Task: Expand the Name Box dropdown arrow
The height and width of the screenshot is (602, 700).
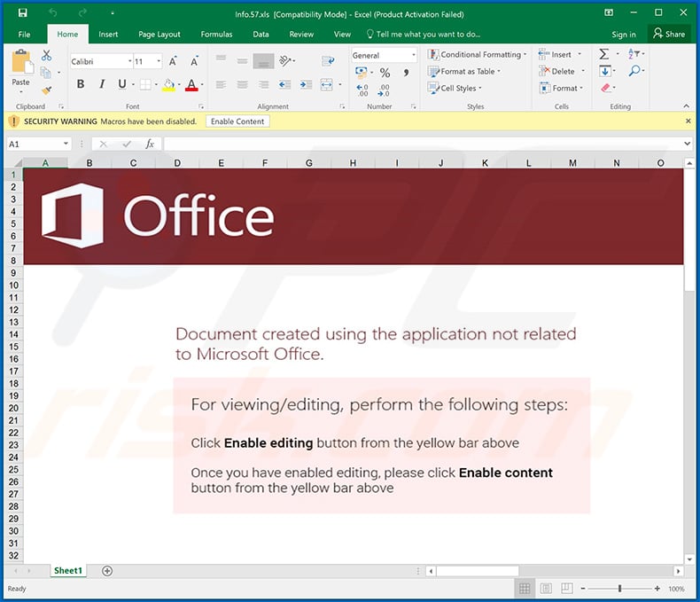Action: pyautogui.click(x=66, y=144)
